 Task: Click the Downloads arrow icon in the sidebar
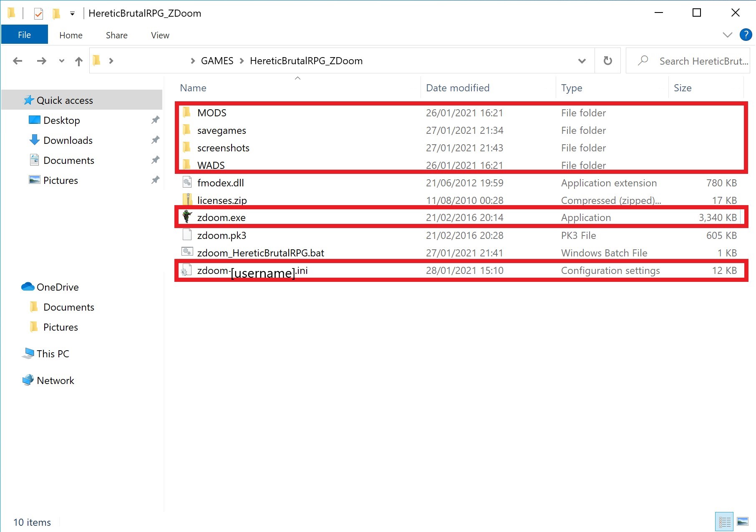34,140
